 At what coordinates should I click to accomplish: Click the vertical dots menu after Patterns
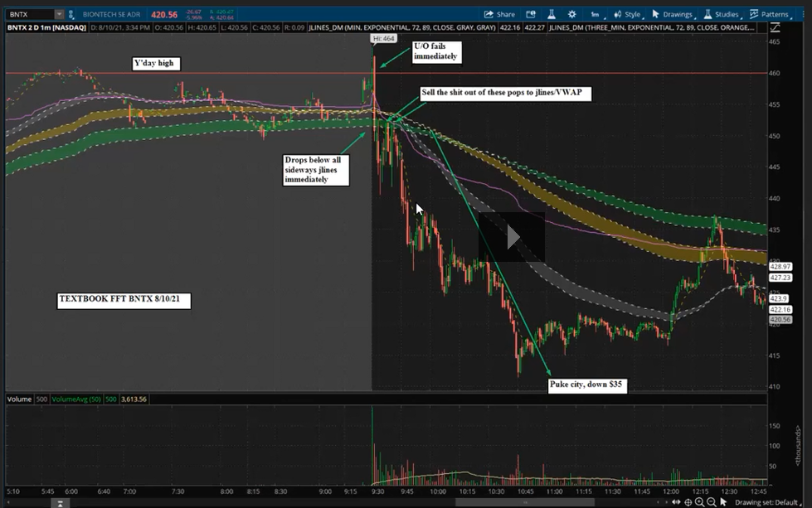click(803, 14)
